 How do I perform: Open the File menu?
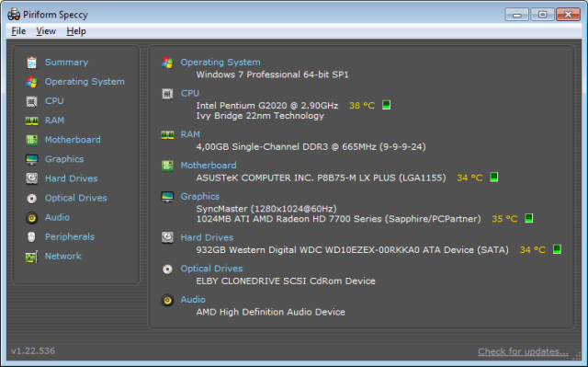point(18,31)
